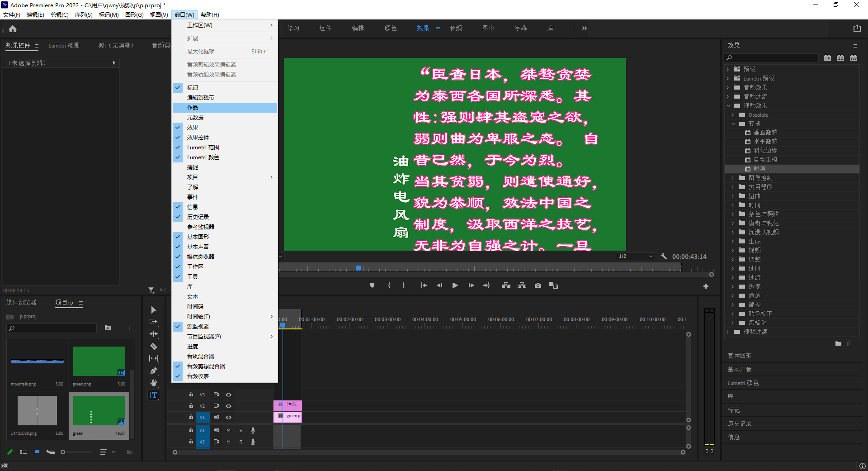Viewport: 868px width, 471px height.
Task: Select the green.png thumbnail in project panel
Action: (99, 361)
